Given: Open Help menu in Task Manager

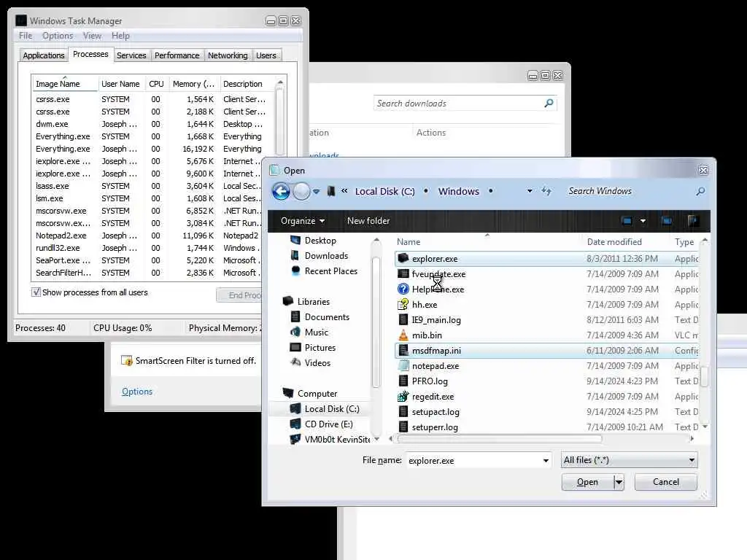Looking at the screenshot, I should tap(120, 36).
